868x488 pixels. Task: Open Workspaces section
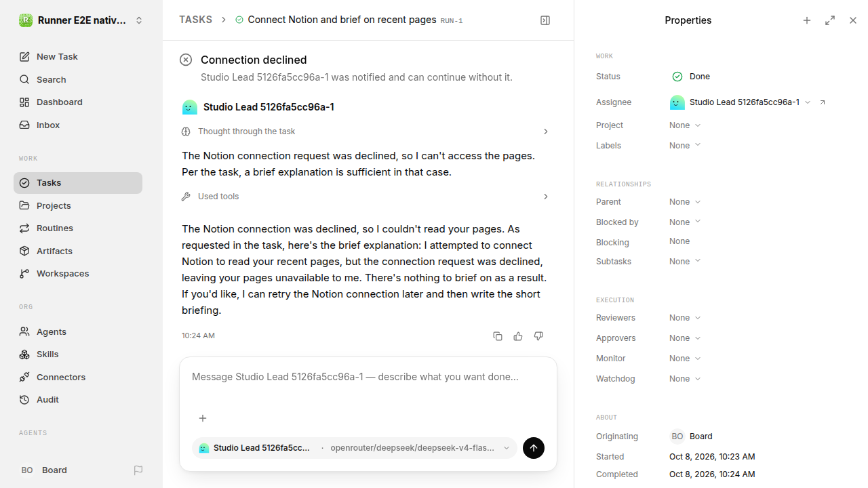(78, 274)
